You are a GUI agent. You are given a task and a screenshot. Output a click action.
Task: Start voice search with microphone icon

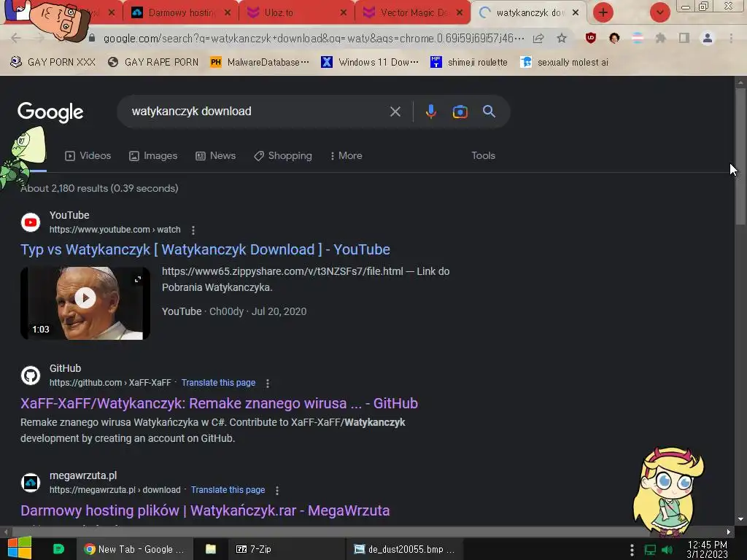(x=430, y=112)
